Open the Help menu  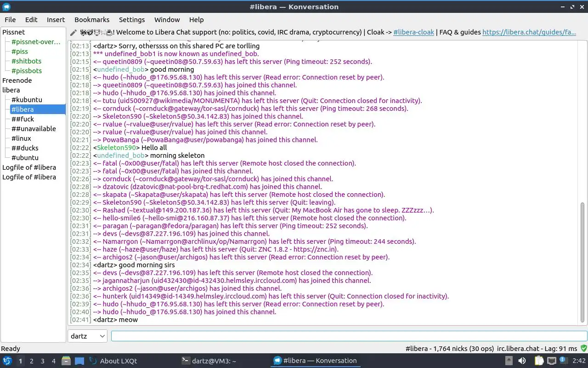click(x=196, y=20)
